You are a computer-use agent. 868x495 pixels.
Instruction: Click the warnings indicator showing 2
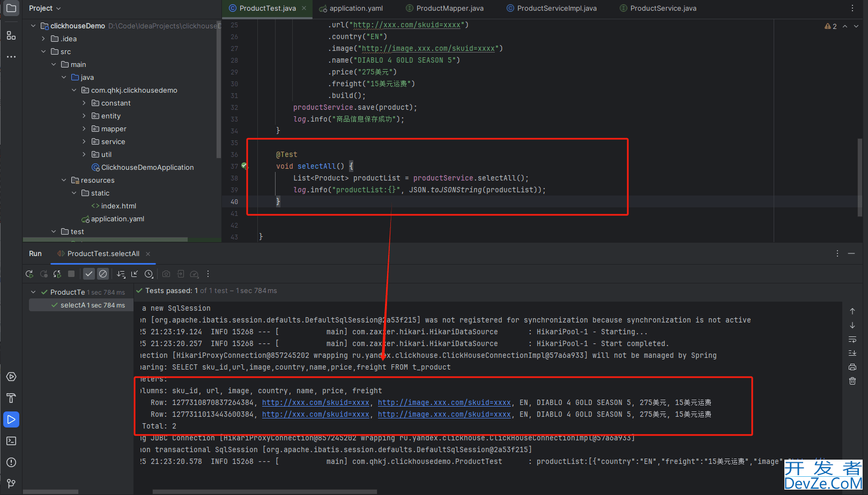(x=830, y=26)
